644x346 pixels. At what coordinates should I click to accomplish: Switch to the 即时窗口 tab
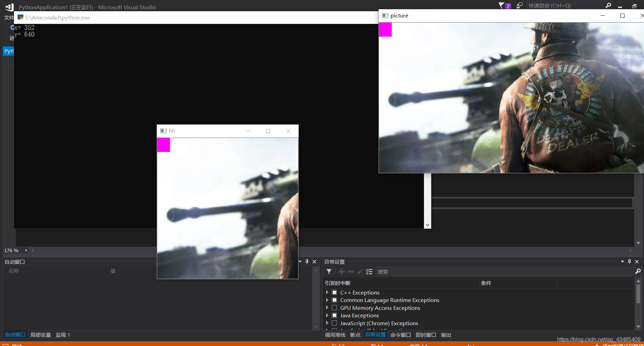426,335
